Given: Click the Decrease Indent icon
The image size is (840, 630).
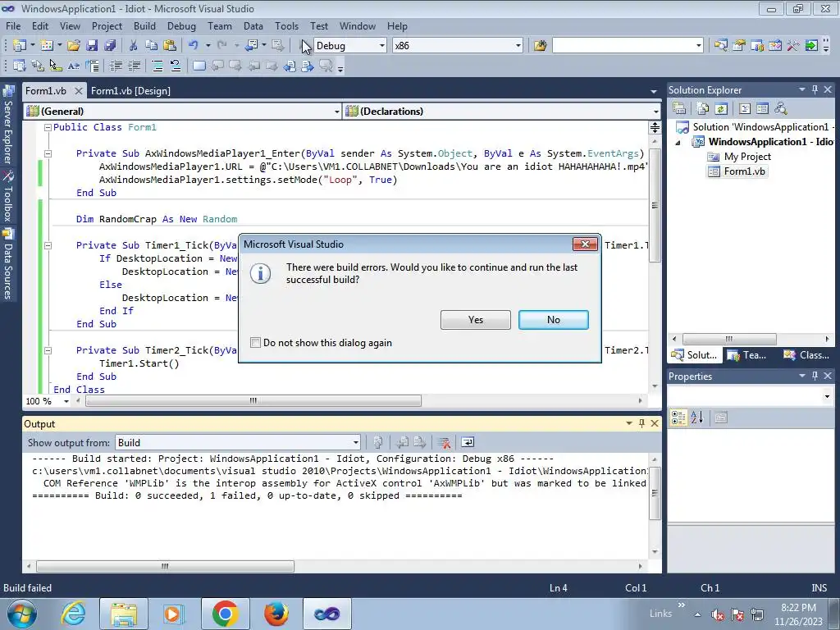Looking at the screenshot, I should [116, 66].
